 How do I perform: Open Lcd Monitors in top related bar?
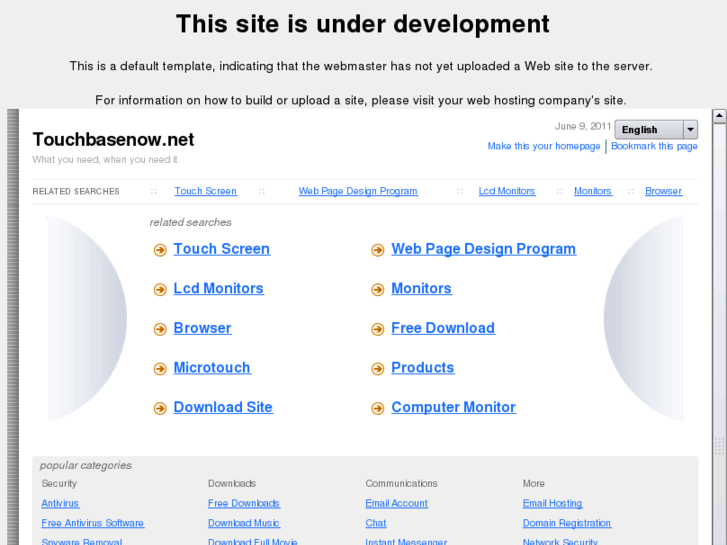[507, 191]
